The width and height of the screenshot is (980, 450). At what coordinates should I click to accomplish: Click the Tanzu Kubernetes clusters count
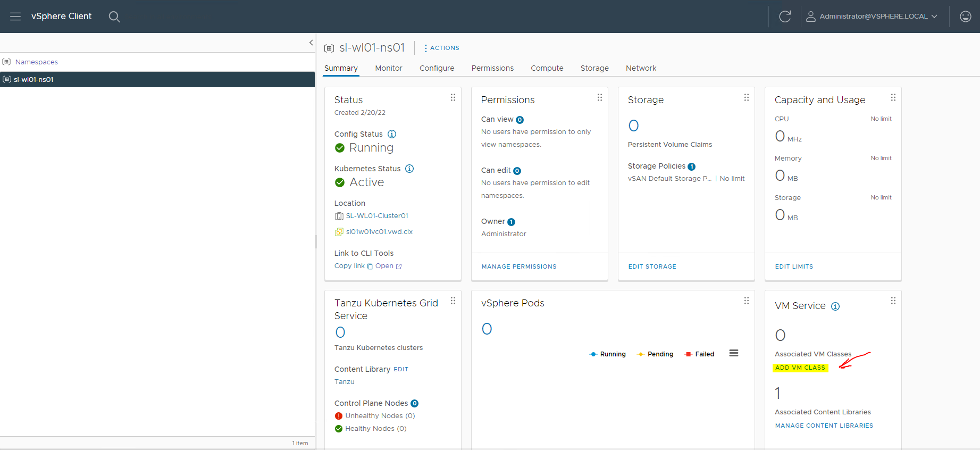[x=340, y=332]
